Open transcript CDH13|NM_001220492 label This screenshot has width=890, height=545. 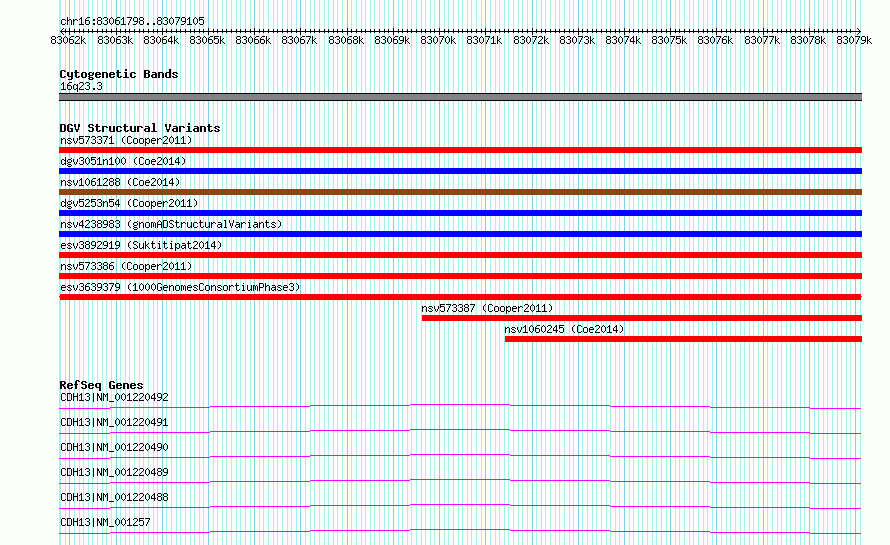114,397
